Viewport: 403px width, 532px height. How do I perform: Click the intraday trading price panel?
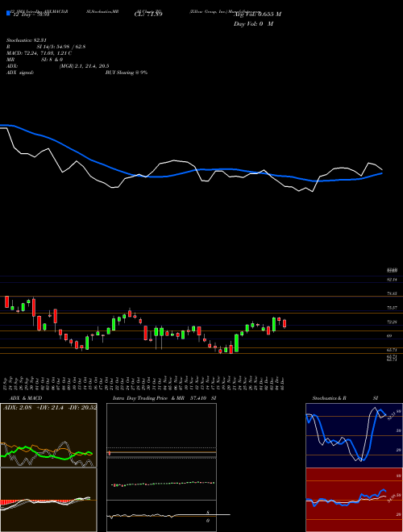(161, 468)
